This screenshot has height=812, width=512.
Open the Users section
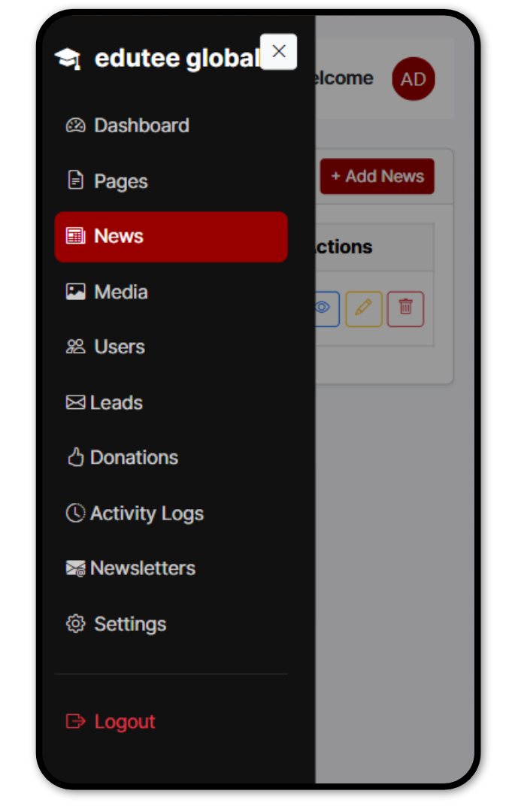click(x=119, y=347)
